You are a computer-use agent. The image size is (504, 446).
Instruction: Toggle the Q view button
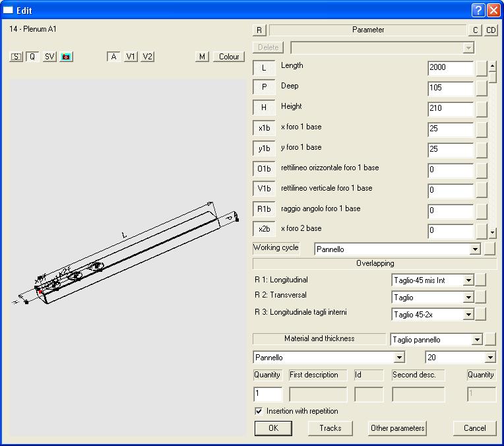32,57
